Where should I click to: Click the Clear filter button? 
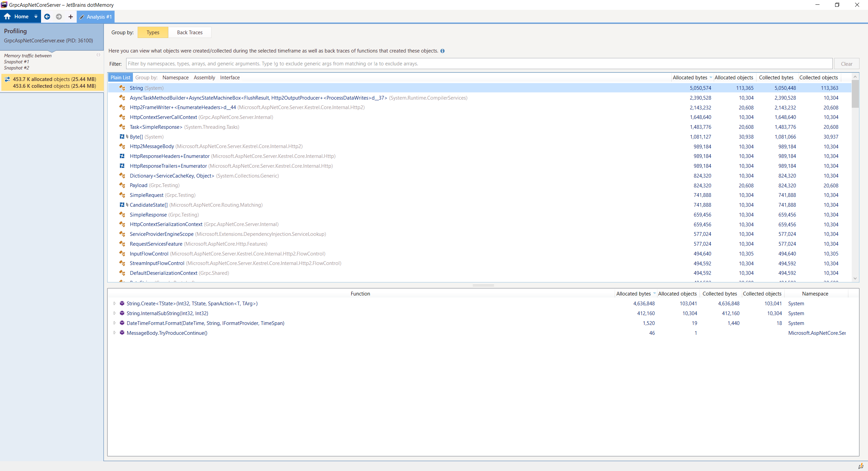click(x=847, y=64)
